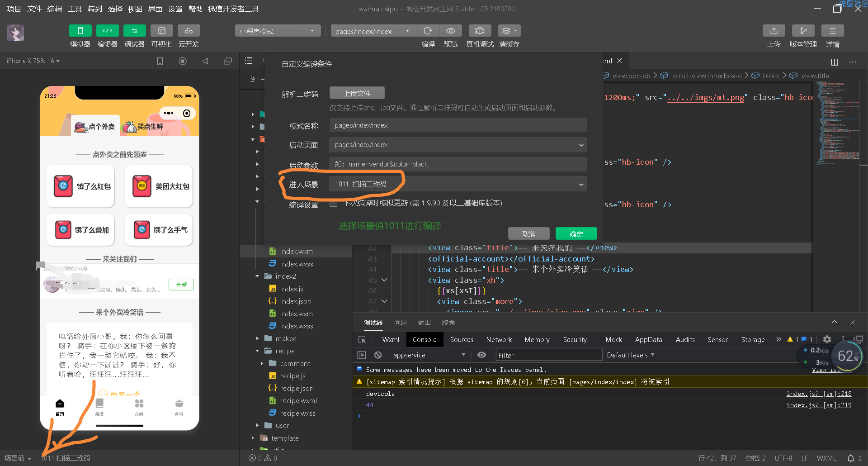Open project details (详情)
Screen dimensions: 868x466
832,31
